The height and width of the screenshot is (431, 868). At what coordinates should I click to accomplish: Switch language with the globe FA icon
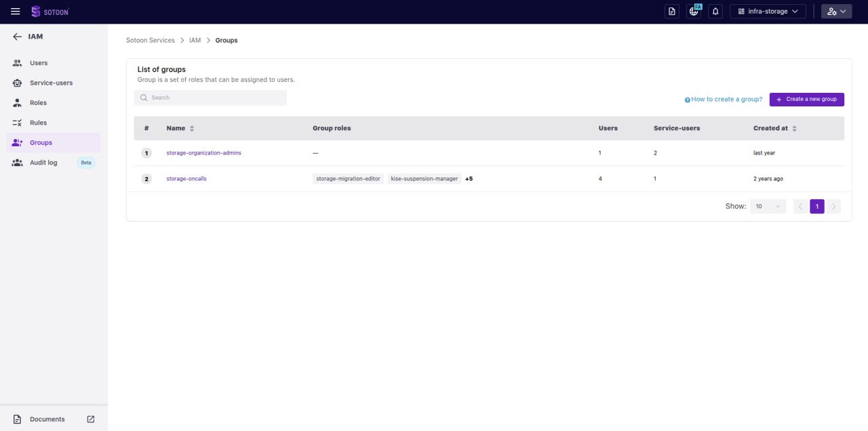694,12
